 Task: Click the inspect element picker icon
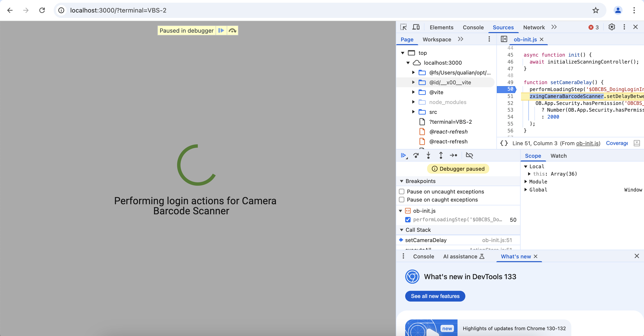click(403, 27)
